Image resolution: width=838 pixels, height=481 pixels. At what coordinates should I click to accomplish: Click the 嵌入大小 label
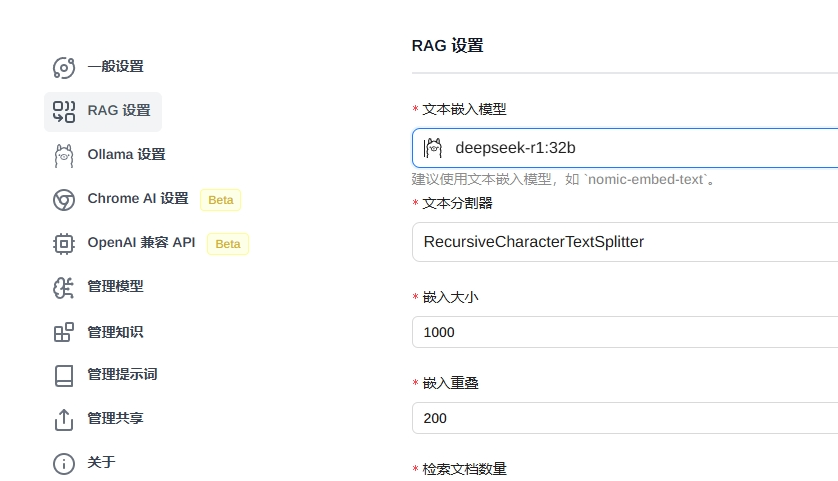tap(451, 297)
